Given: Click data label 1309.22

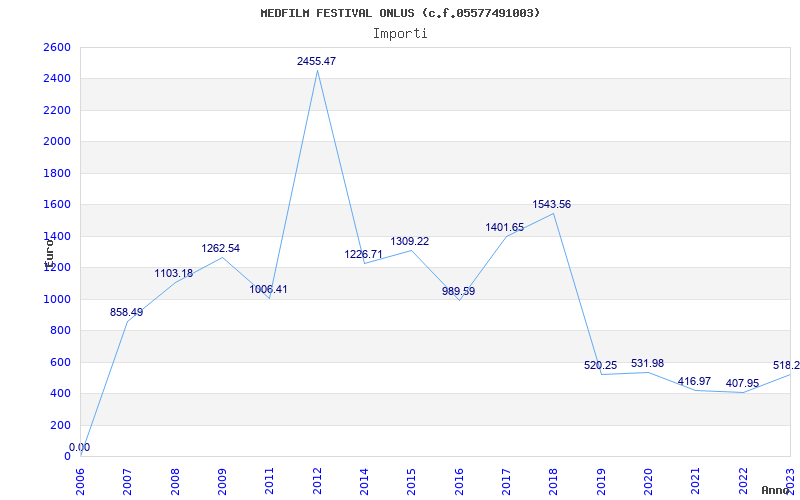Looking at the screenshot, I should 410,241.
